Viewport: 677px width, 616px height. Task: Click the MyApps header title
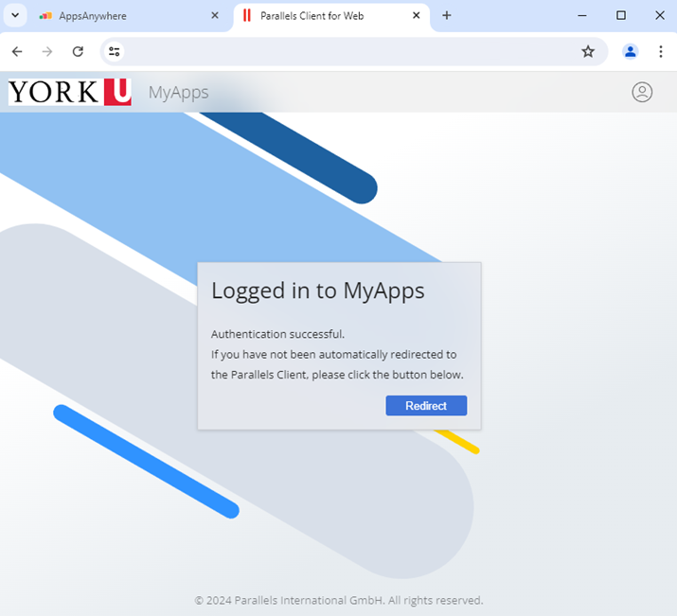[178, 93]
